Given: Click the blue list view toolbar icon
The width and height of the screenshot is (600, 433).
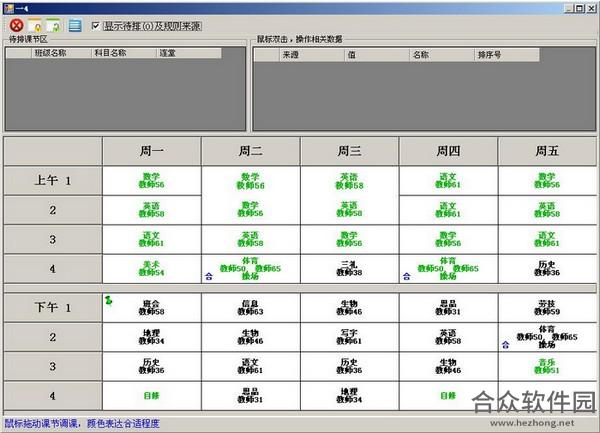Looking at the screenshot, I should click(x=75, y=26).
